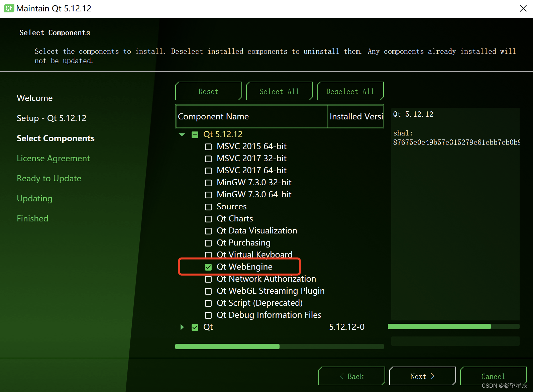533x392 pixels.
Task: Check the MSVC 2017 64-bit checkbox
Action: [x=208, y=171]
